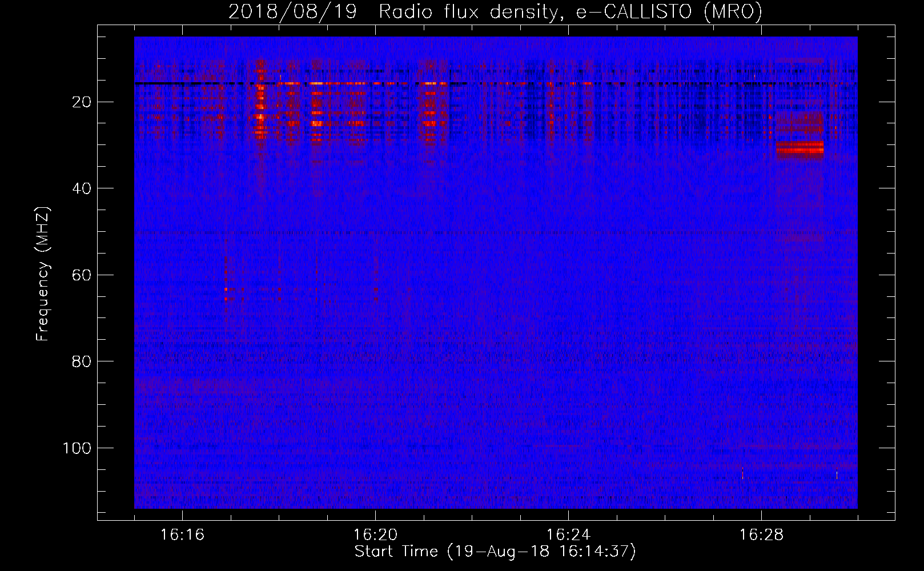Click the '40' frequency tick label

point(82,188)
